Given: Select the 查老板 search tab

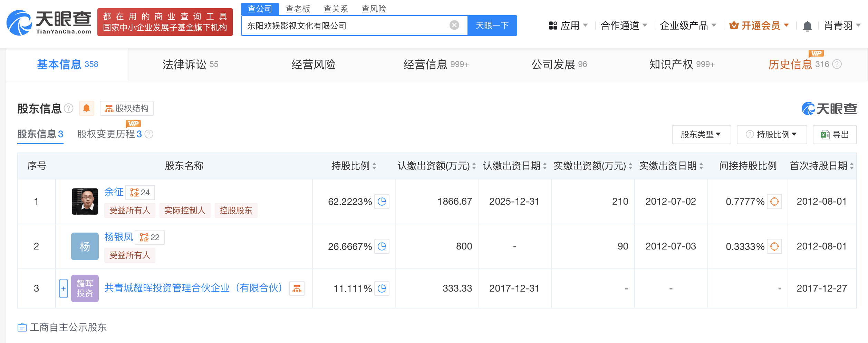Looking at the screenshot, I should point(298,9).
